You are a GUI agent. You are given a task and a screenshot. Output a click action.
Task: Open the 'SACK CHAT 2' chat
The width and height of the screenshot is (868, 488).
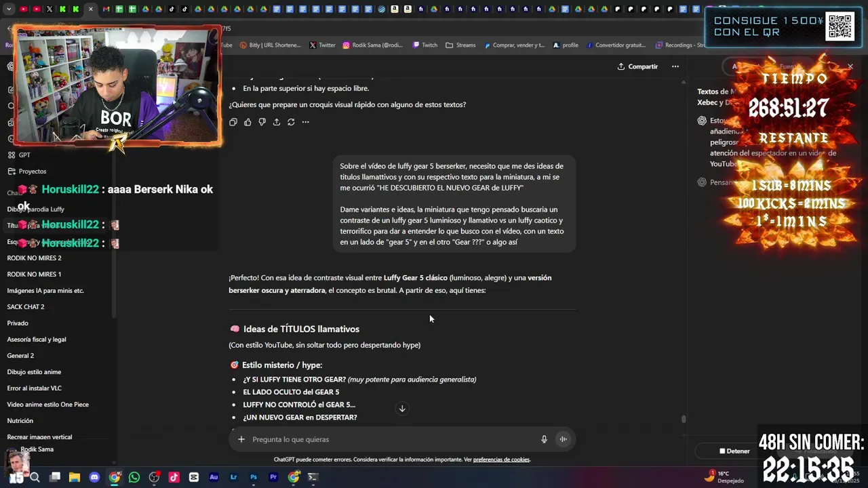[x=26, y=307]
